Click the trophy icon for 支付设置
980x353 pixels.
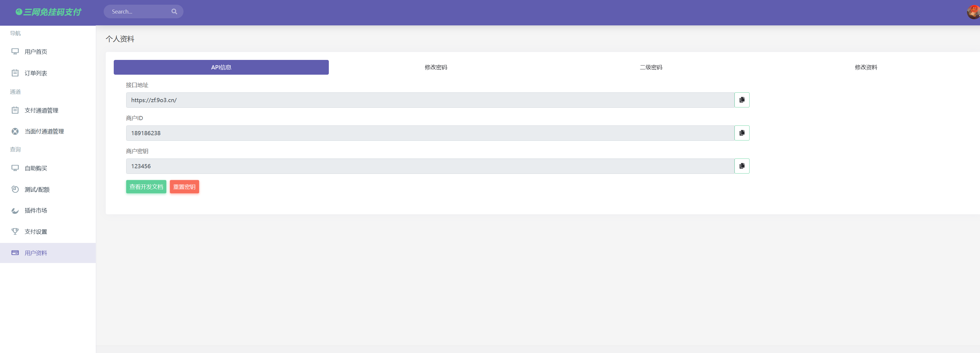[x=15, y=231]
